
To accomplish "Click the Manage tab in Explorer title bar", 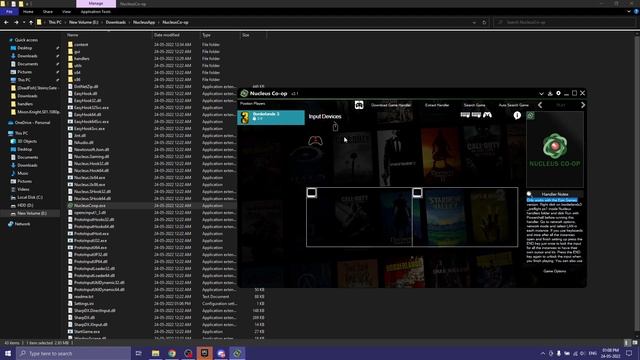I will [96, 4].
